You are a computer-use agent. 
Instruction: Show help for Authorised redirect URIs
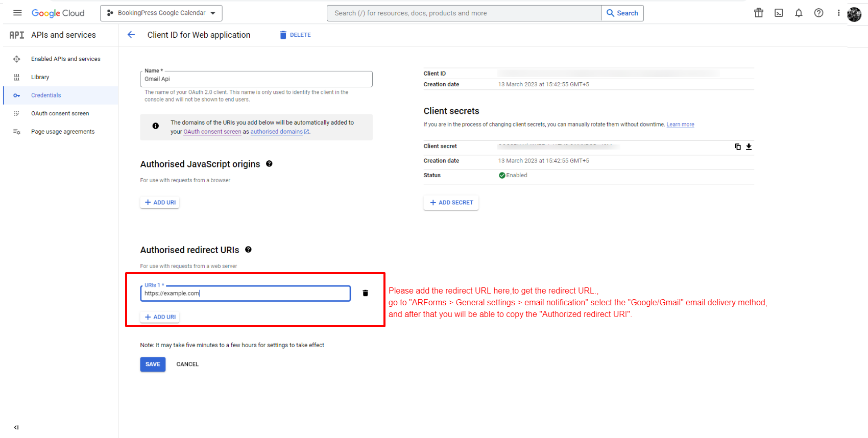click(248, 250)
